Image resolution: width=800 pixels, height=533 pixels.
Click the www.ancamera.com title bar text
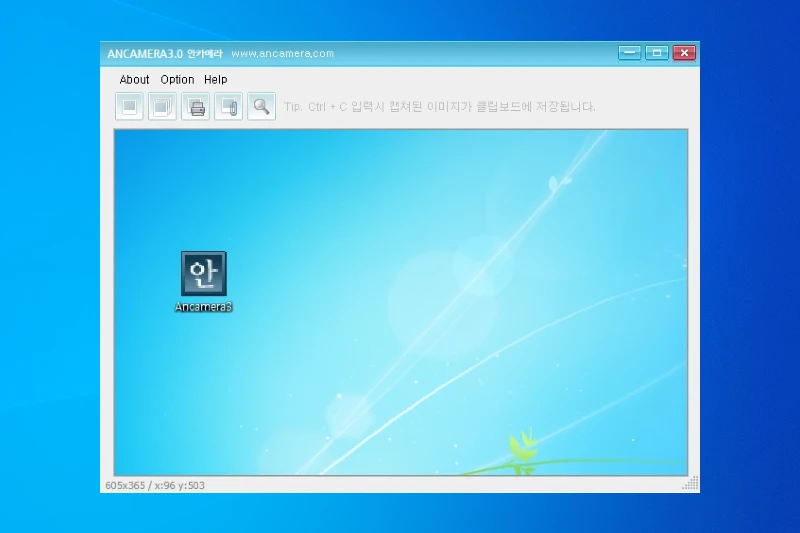(283, 54)
